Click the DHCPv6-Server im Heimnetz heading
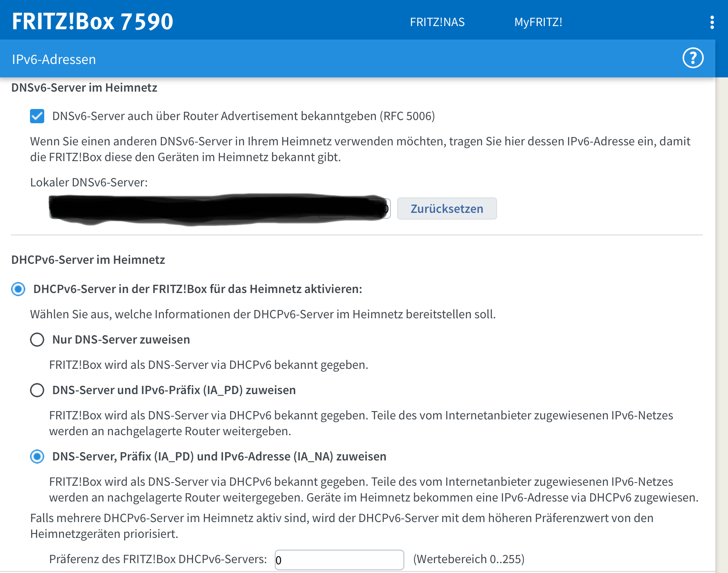The image size is (728, 573). [x=88, y=260]
